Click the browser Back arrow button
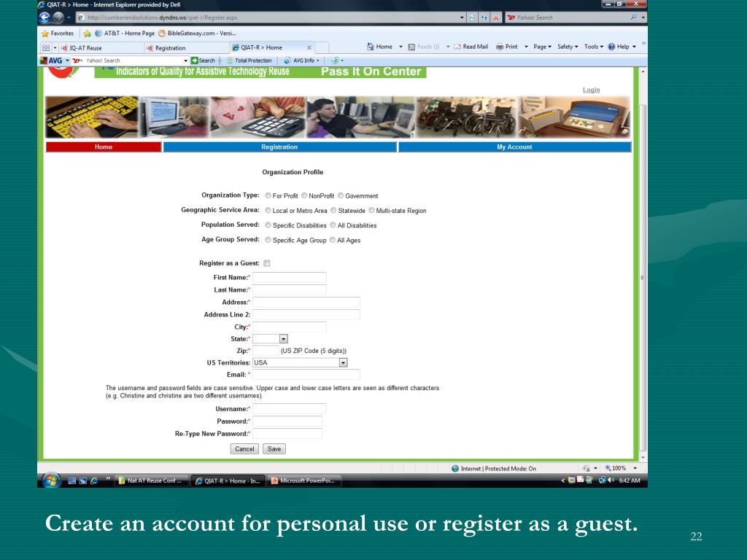Viewport: 747px width, 560px height. tap(44, 17)
